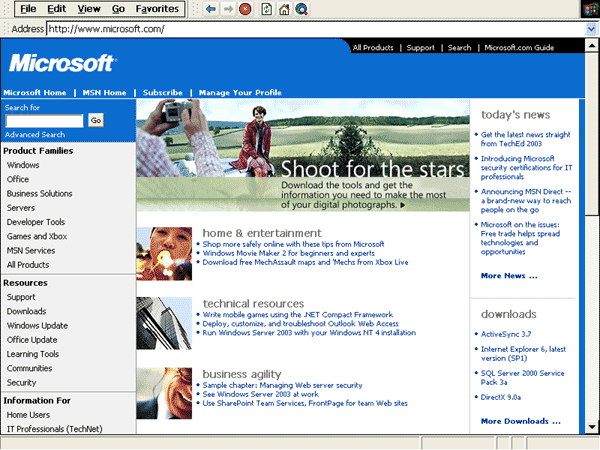This screenshot has width=600, height=450.
Task: Select Windows Update under Resources
Action: click(37, 325)
